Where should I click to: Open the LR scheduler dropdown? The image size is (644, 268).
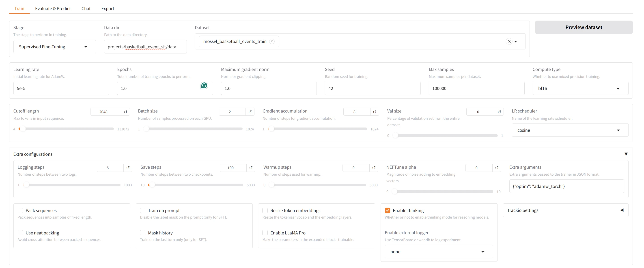coord(570,130)
